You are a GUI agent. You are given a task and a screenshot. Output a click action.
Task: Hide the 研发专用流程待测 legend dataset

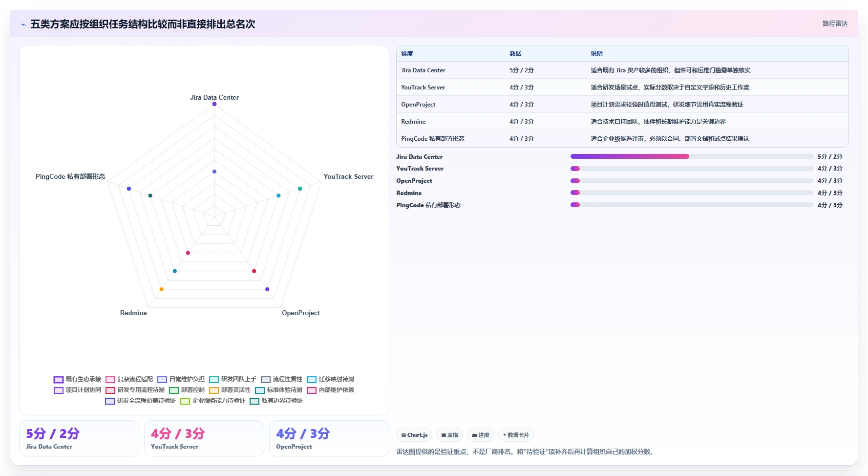click(x=135, y=390)
